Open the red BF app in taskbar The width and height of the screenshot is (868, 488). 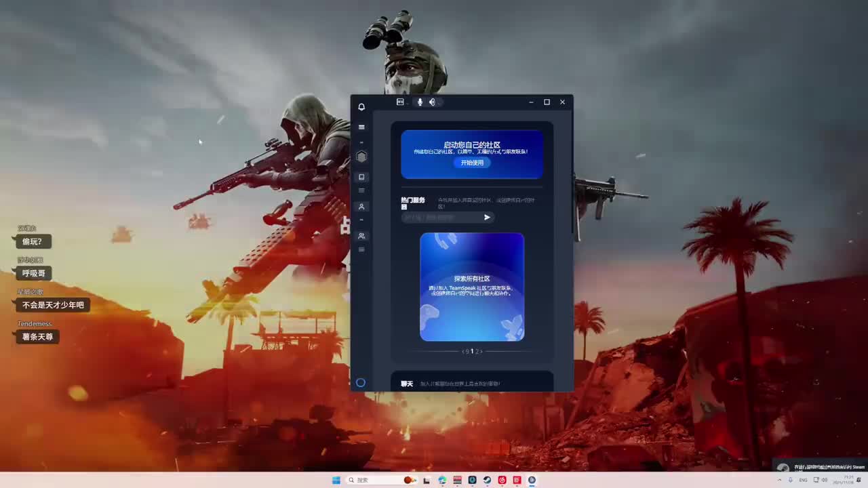(x=517, y=480)
